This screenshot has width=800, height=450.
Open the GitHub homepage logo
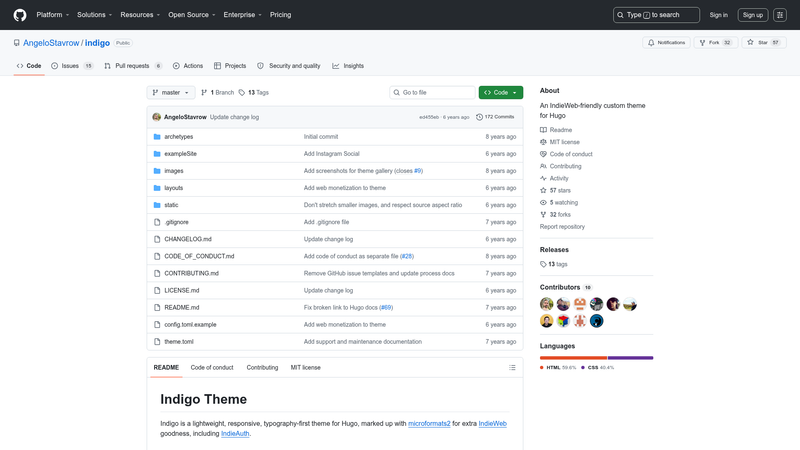pyautogui.click(x=20, y=15)
